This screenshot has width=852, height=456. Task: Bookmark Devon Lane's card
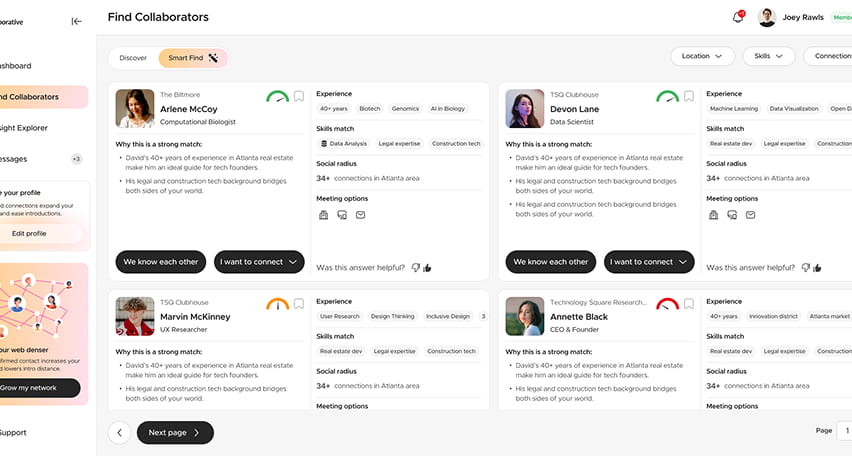[x=689, y=96]
